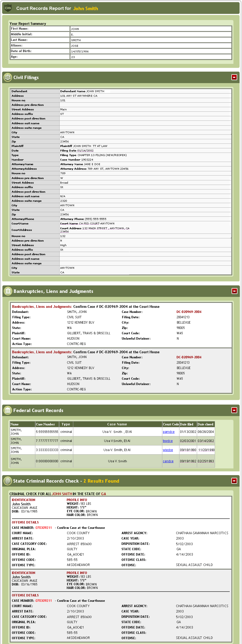
Task: Click the Federal Court Records courthouse icon
Action: click(8, 410)
